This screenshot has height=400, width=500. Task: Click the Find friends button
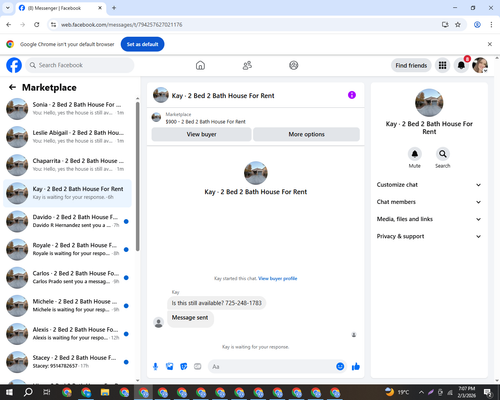[411, 65]
